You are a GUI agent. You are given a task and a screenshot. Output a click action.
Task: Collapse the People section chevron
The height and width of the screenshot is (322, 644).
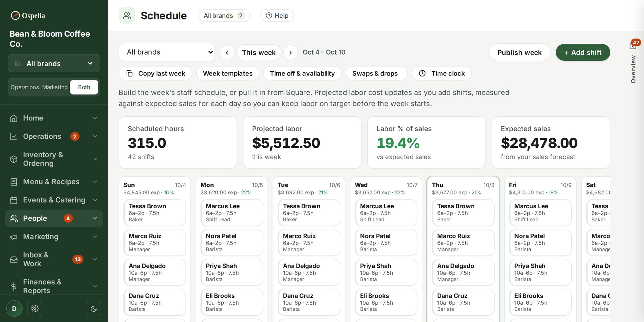coord(95,219)
